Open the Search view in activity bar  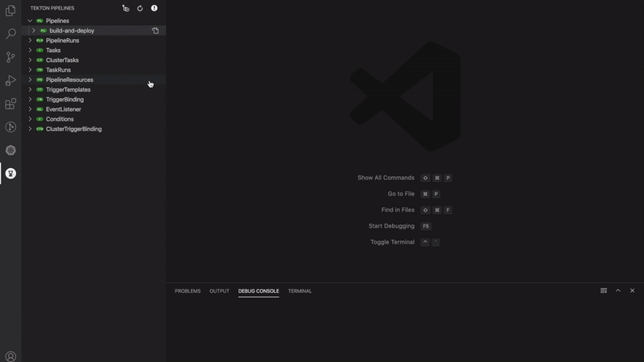click(10, 33)
